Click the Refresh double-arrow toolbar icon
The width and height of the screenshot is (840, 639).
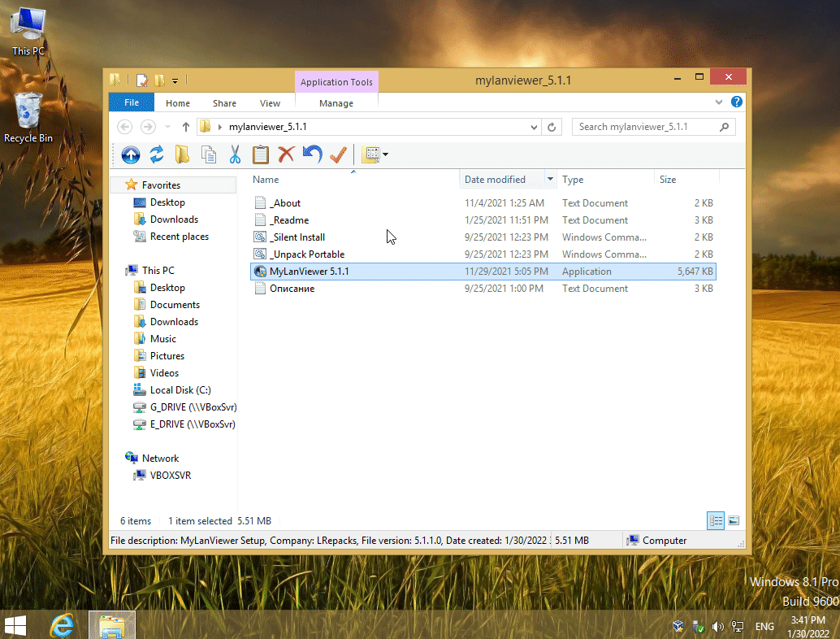157,154
